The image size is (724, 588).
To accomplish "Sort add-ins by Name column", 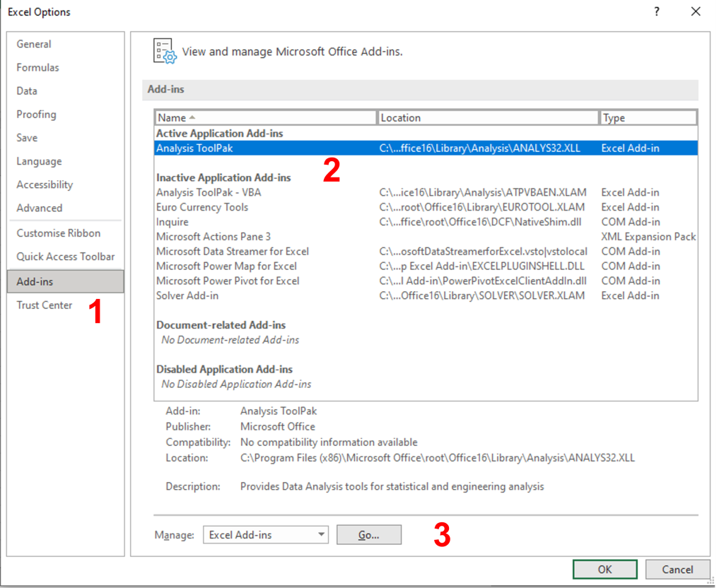I will [x=266, y=118].
